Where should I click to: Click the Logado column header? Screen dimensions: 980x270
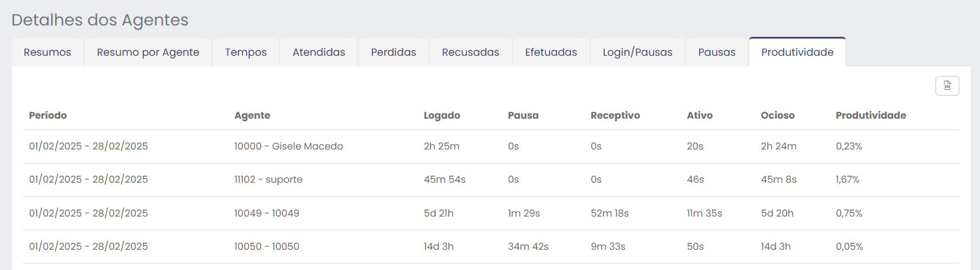[x=442, y=115]
